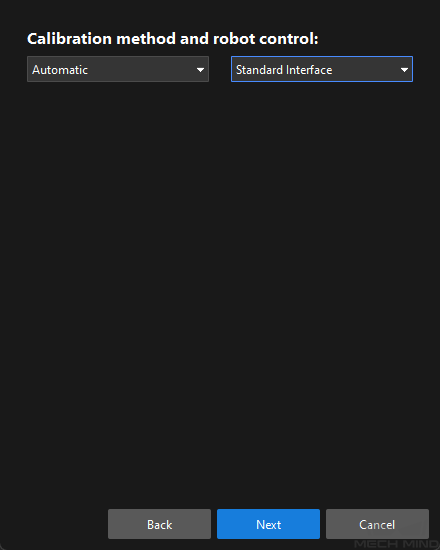Click the 'Calibration method and robot control:' heading
The image size is (440, 550).
173,39
